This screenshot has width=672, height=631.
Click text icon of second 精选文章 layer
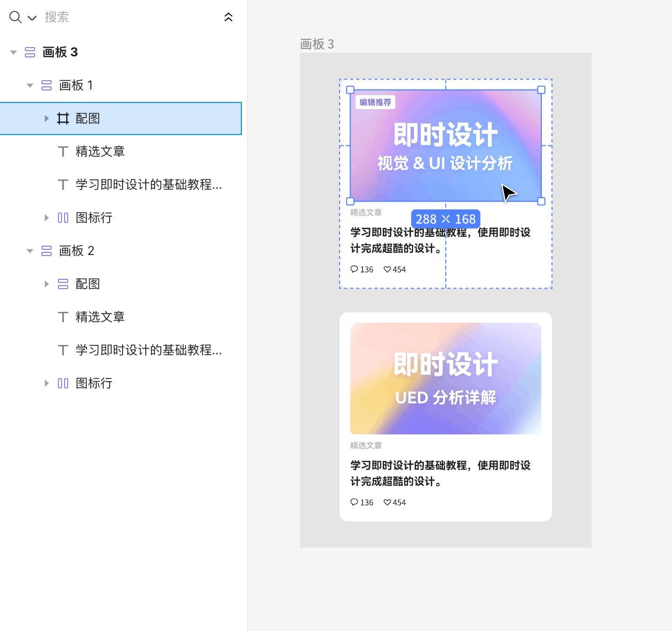coord(63,317)
